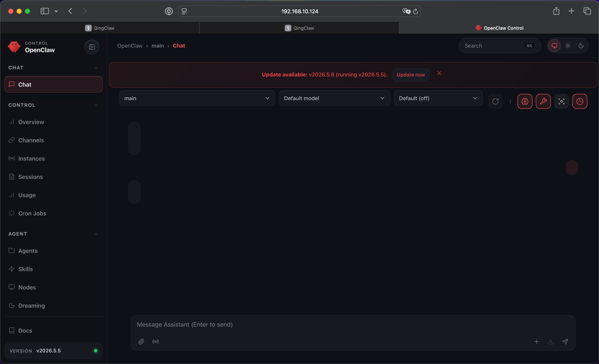Select the OpenClaw Control tab
This screenshot has height=364, width=599.
click(499, 28)
